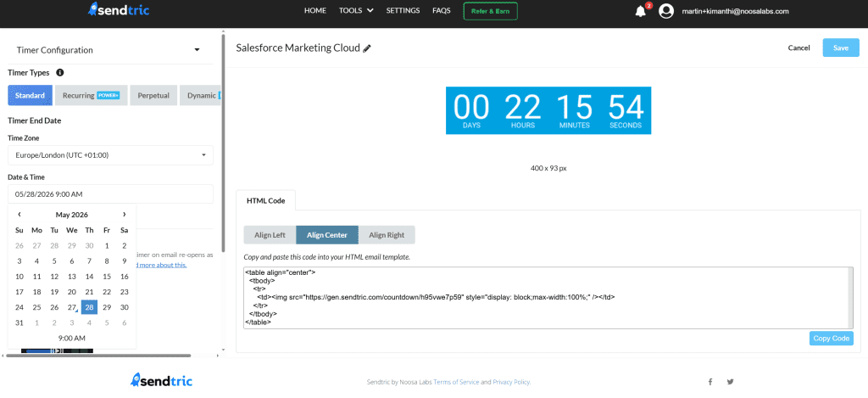Select May 24 in the calendar
This screenshot has width=868, height=398.
19,307
